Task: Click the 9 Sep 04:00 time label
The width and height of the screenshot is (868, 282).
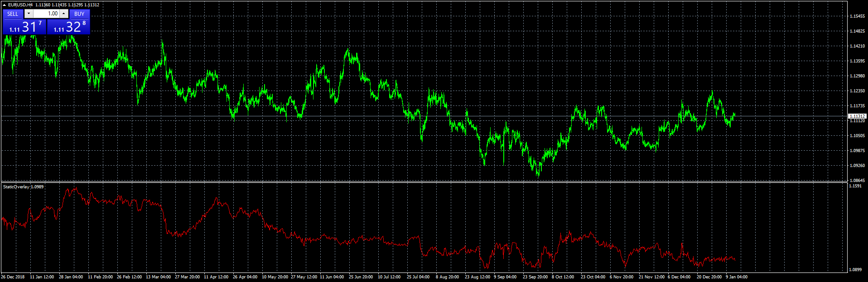Action: 505,277
